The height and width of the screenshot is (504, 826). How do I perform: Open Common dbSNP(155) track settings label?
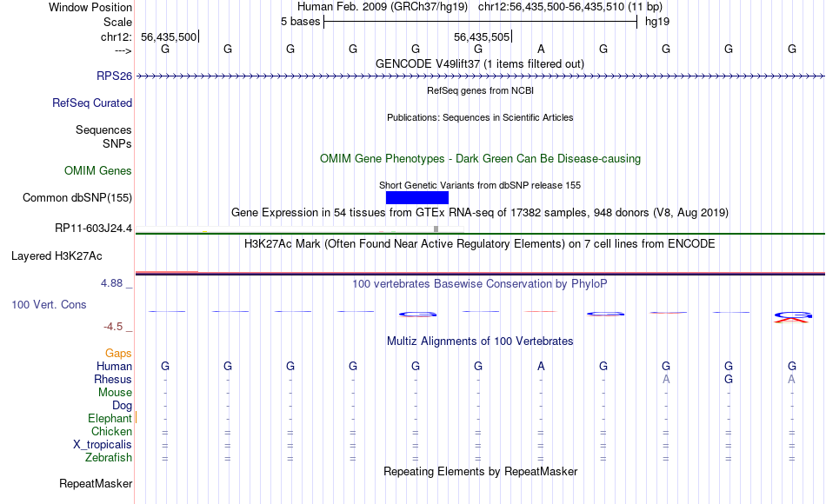[x=77, y=197]
